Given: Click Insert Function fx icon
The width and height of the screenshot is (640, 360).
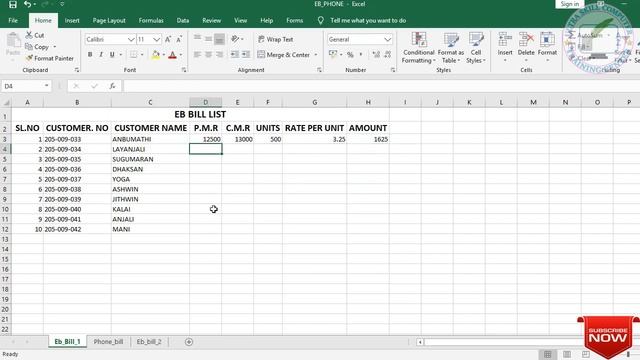Looking at the screenshot, I should pyautogui.click(x=112, y=86).
